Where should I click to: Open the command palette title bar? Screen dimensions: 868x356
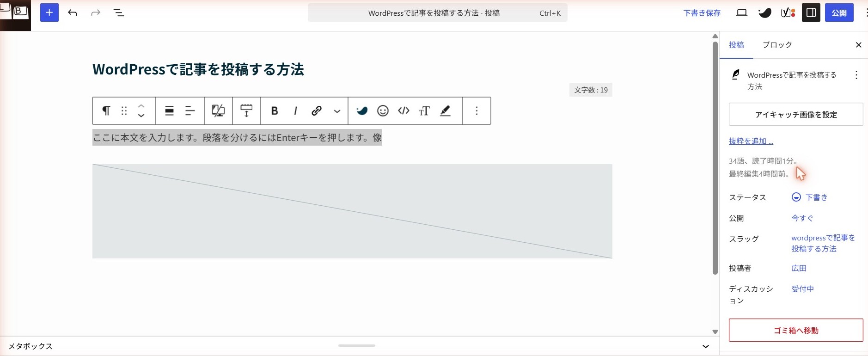pyautogui.click(x=438, y=12)
